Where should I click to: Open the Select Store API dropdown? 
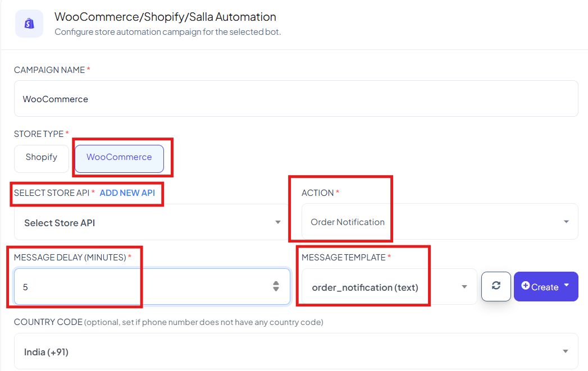[x=151, y=222]
